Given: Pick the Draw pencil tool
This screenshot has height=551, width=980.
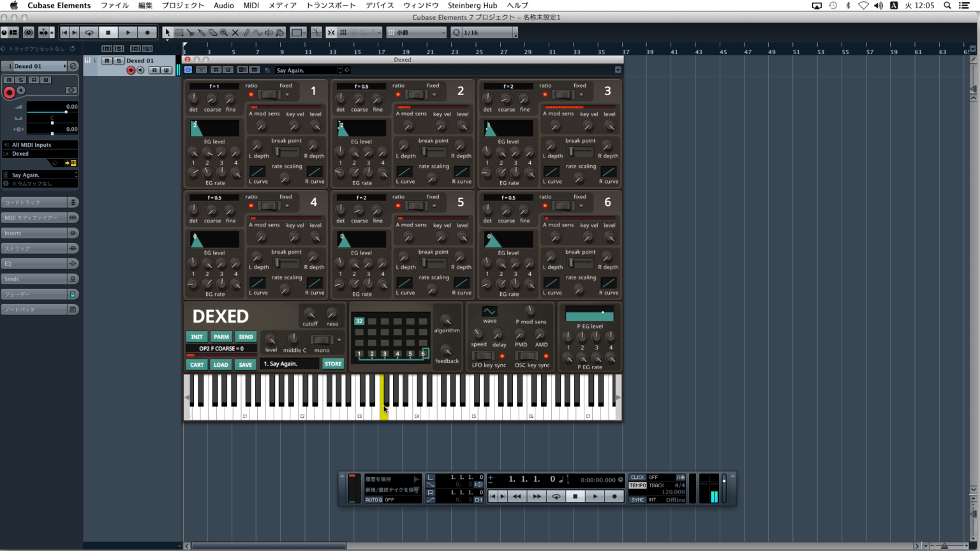Looking at the screenshot, I should click(x=246, y=33).
